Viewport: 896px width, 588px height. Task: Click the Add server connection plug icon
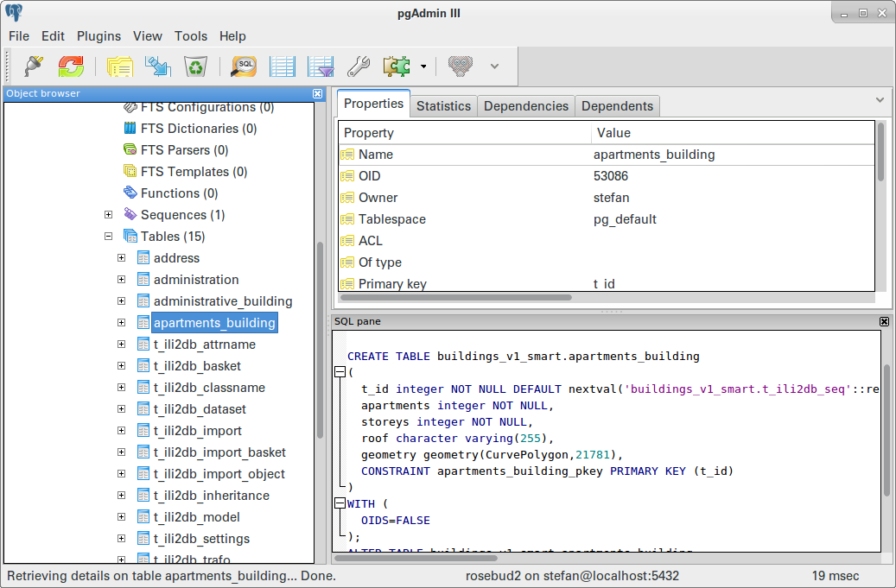(34, 66)
